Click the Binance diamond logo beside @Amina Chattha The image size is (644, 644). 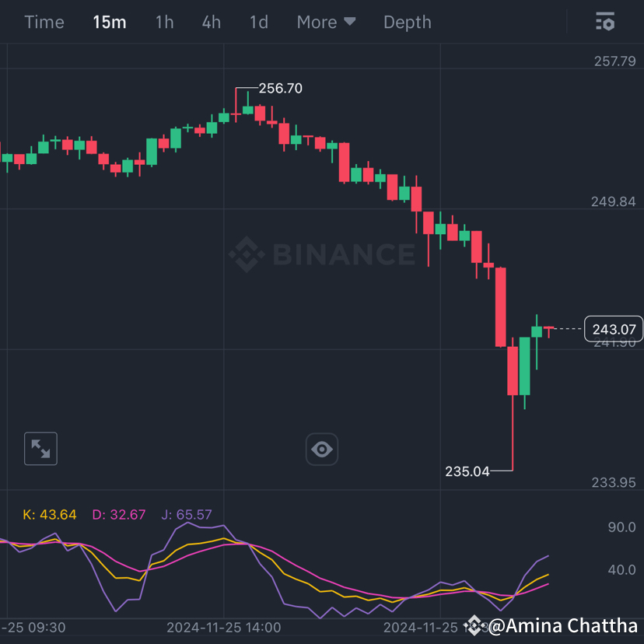point(474,625)
